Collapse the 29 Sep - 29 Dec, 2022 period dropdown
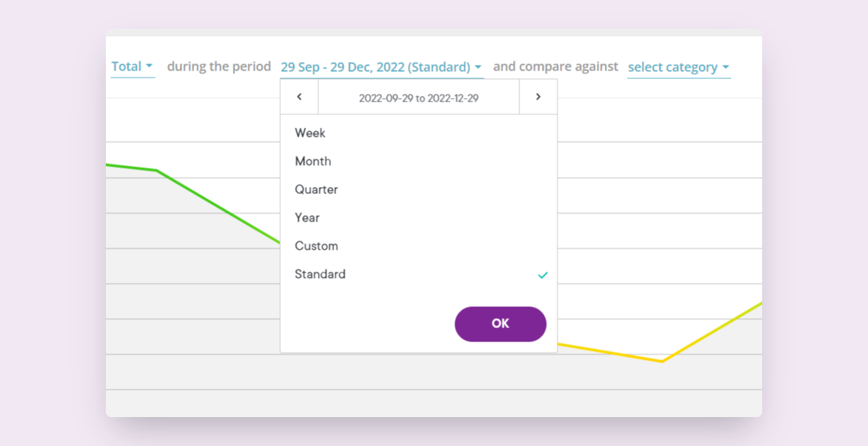The image size is (868, 446). pyautogui.click(x=382, y=68)
